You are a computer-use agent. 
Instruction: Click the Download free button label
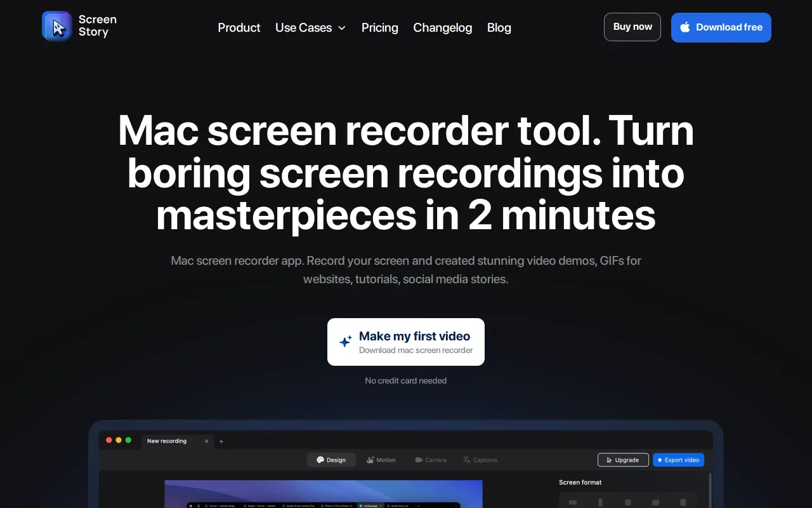pyautogui.click(x=730, y=27)
